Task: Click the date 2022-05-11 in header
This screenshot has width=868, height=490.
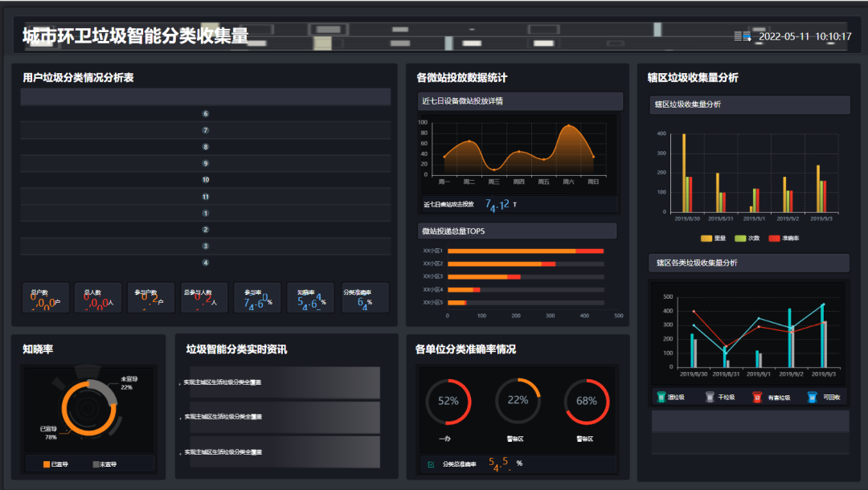Action: click(x=784, y=36)
